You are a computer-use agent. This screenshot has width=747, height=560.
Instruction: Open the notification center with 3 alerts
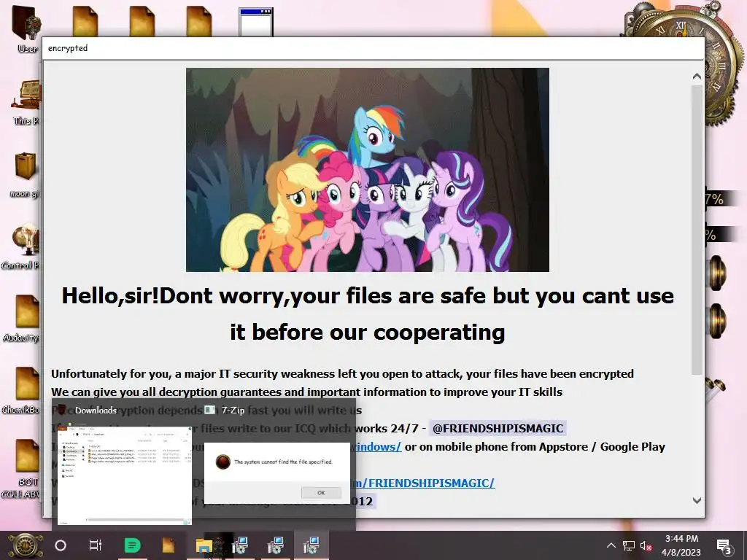click(724, 545)
